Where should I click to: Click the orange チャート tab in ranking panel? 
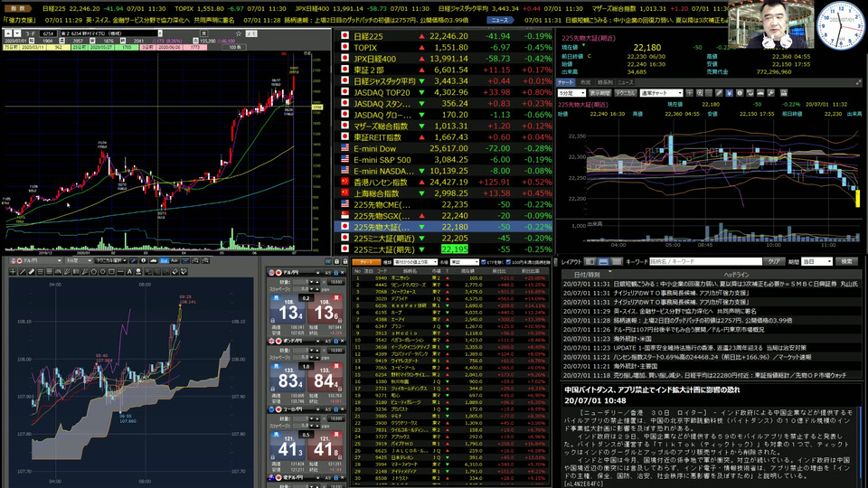[365, 262]
